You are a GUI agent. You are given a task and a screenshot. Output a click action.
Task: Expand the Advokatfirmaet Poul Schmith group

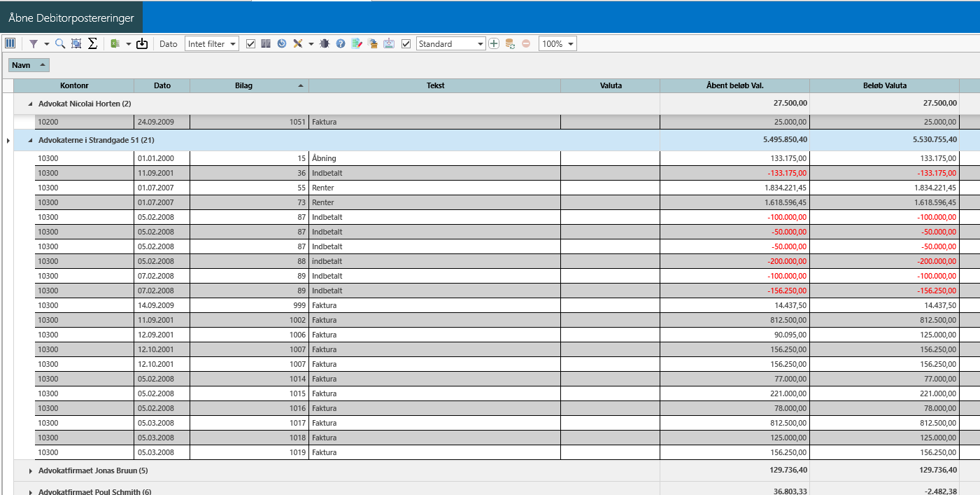(x=30, y=492)
